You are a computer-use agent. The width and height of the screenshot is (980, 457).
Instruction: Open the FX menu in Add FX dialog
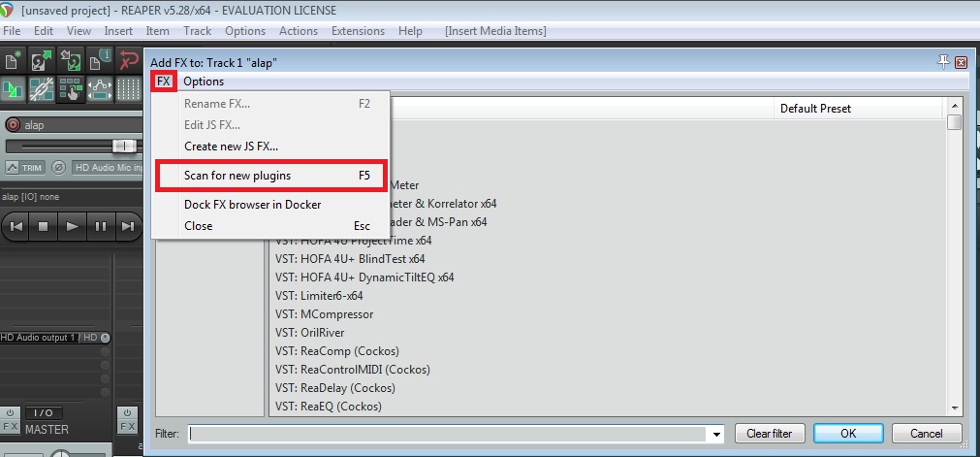pos(164,82)
